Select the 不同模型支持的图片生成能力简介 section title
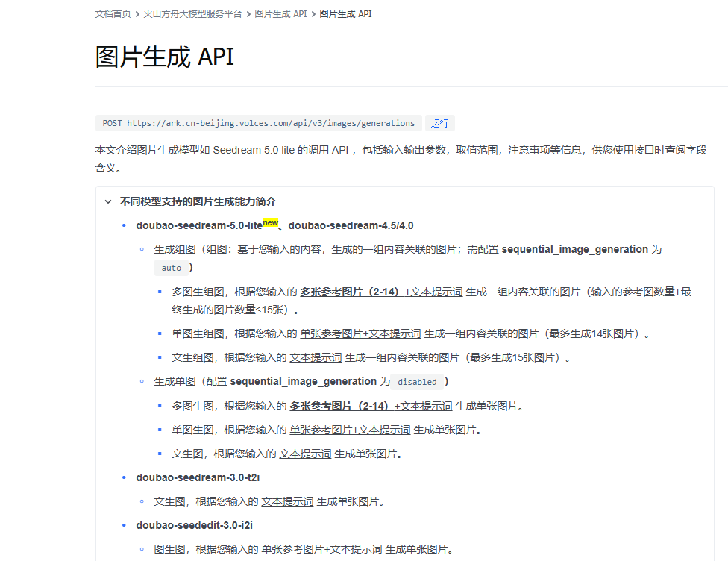 [198, 201]
